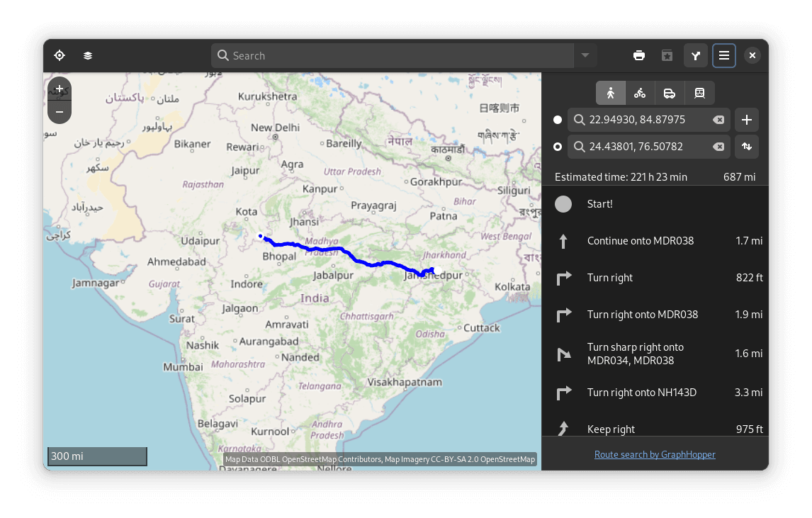Open the hamburger main menu

(724, 55)
